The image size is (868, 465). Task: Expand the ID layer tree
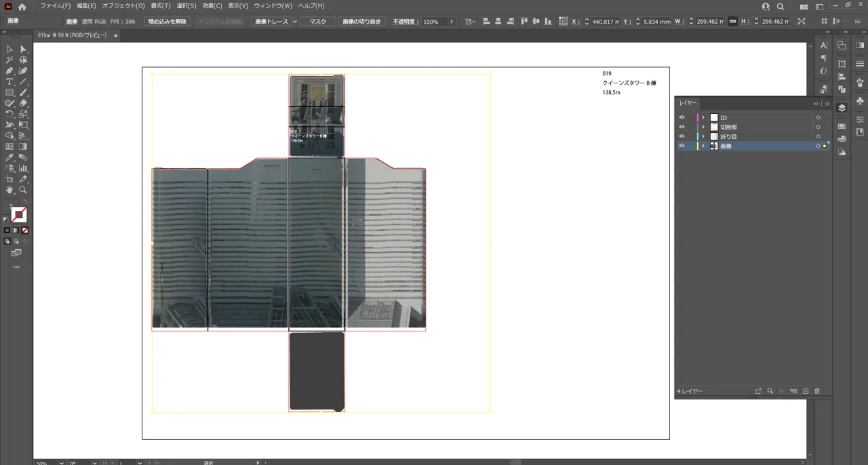703,117
